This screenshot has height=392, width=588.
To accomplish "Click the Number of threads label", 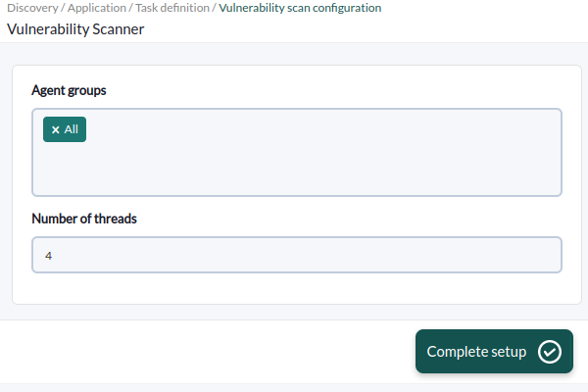I will (x=84, y=219).
